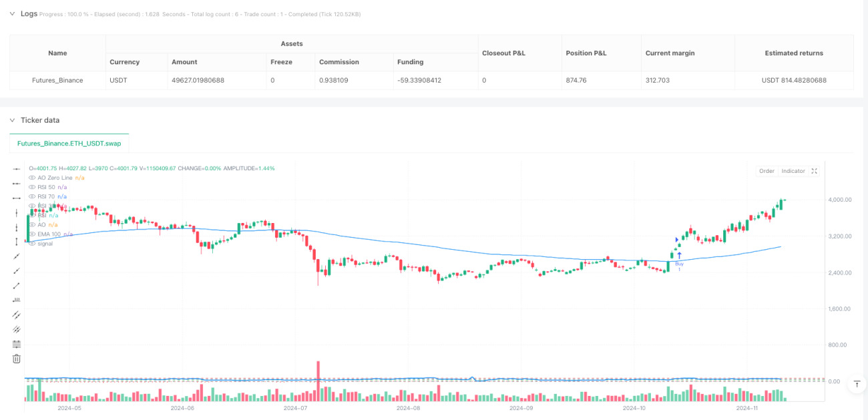Collapse the Logs section chevron

12,13
